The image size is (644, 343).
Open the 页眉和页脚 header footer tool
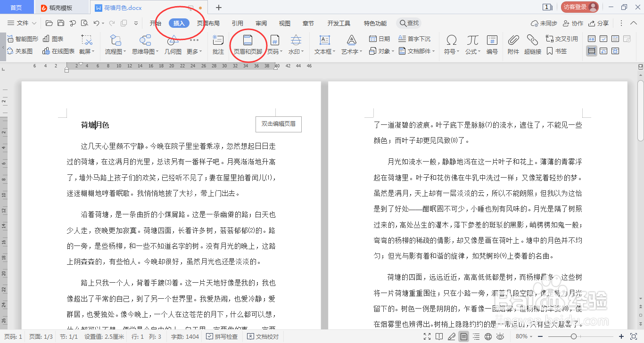click(x=248, y=45)
